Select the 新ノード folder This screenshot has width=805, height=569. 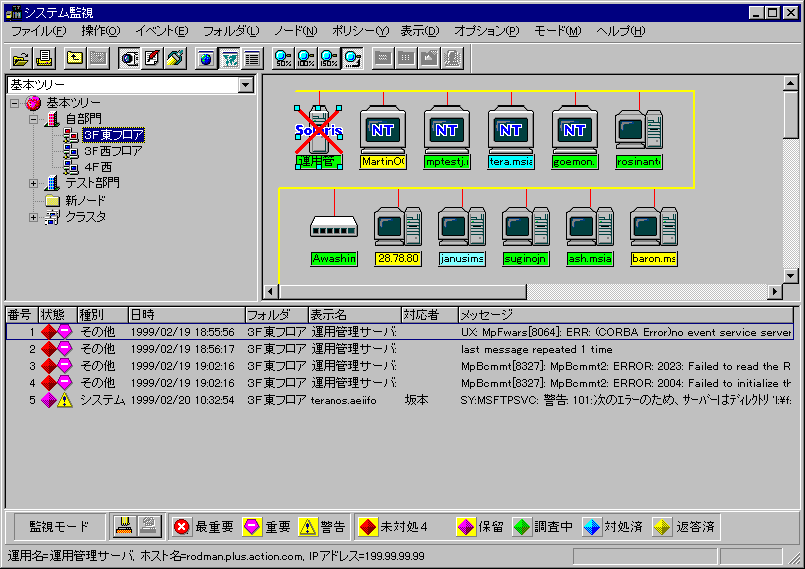pyautogui.click(x=85, y=200)
